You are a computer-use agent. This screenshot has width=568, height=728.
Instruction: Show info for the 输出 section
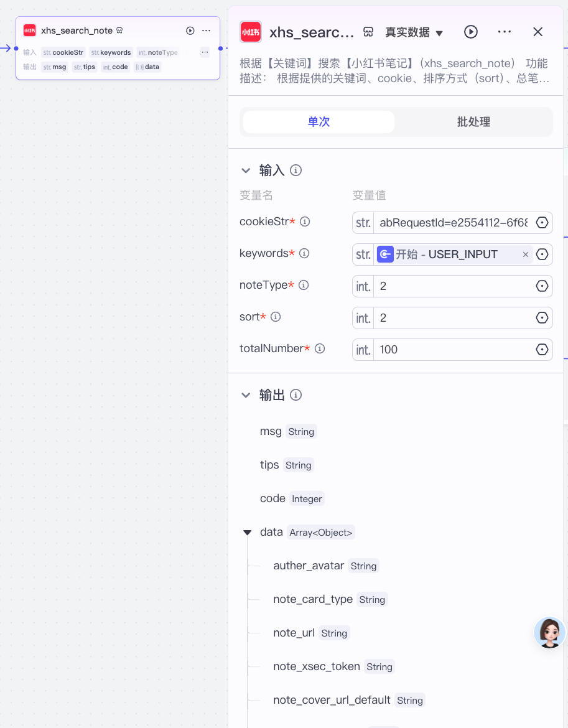click(296, 395)
